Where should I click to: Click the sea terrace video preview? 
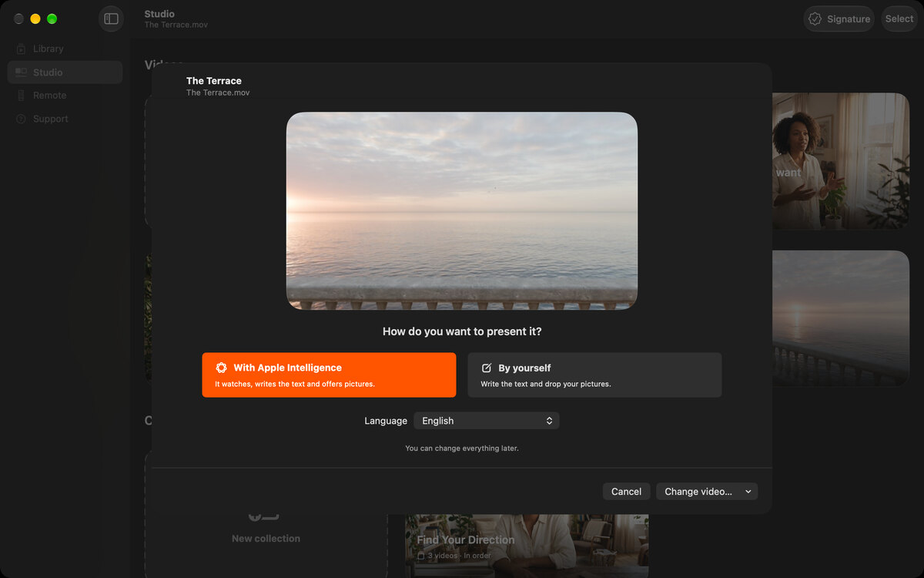pos(462,211)
